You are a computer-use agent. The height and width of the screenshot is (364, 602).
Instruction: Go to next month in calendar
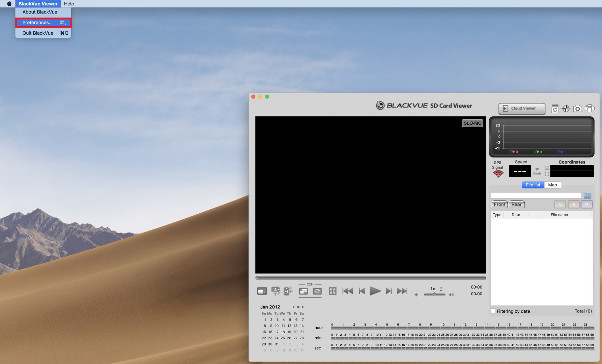[303, 307]
